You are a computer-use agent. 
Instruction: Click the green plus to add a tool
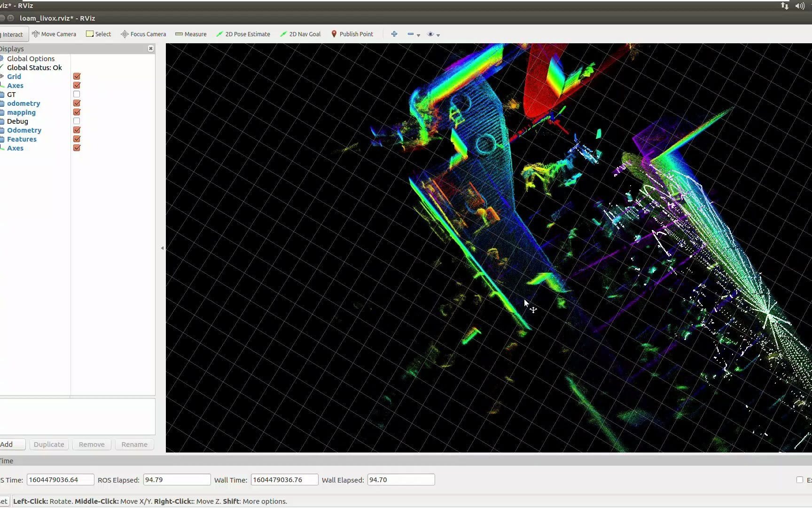click(394, 34)
